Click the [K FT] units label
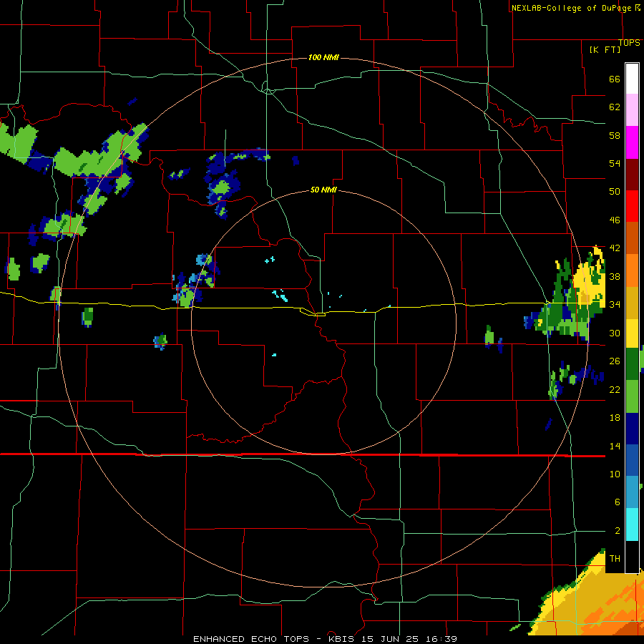This screenshot has width=644, height=644. [x=605, y=49]
